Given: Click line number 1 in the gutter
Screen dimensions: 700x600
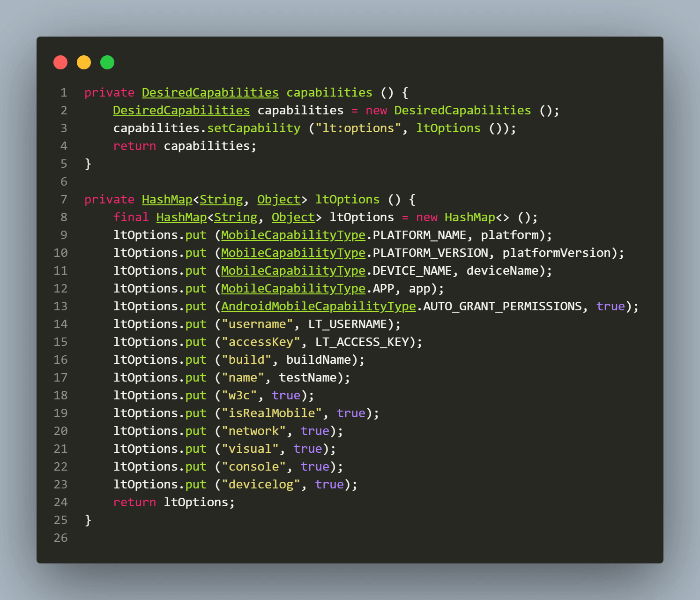Looking at the screenshot, I should coord(64,93).
